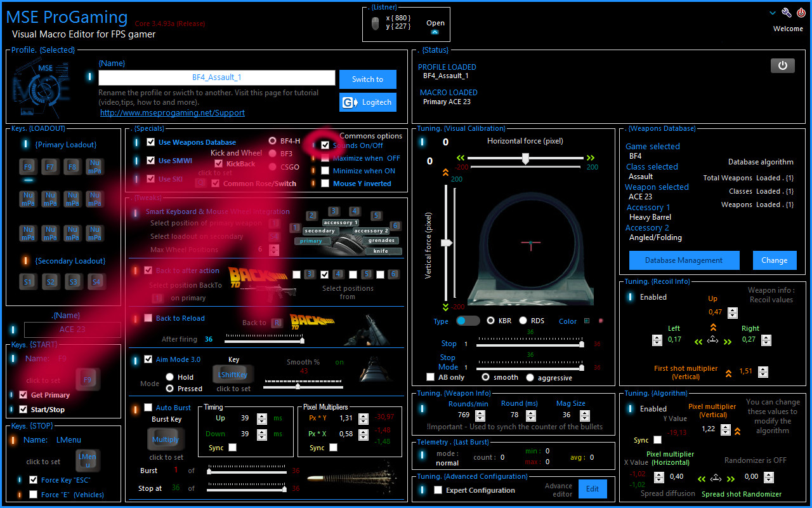Viewport: 812px width, 508px height.
Task: Click right arrows of Spread shot Randomizer
Action: (x=731, y=479)
